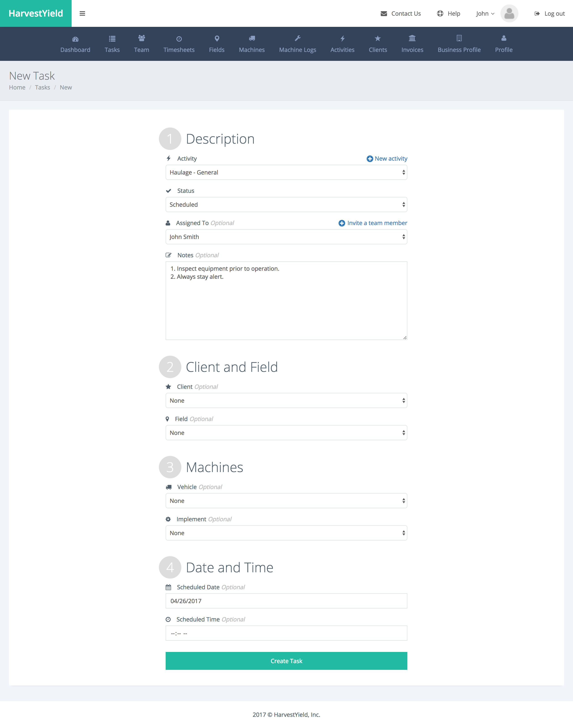
Task: Click the Create Task button
Action: [286, 661]
